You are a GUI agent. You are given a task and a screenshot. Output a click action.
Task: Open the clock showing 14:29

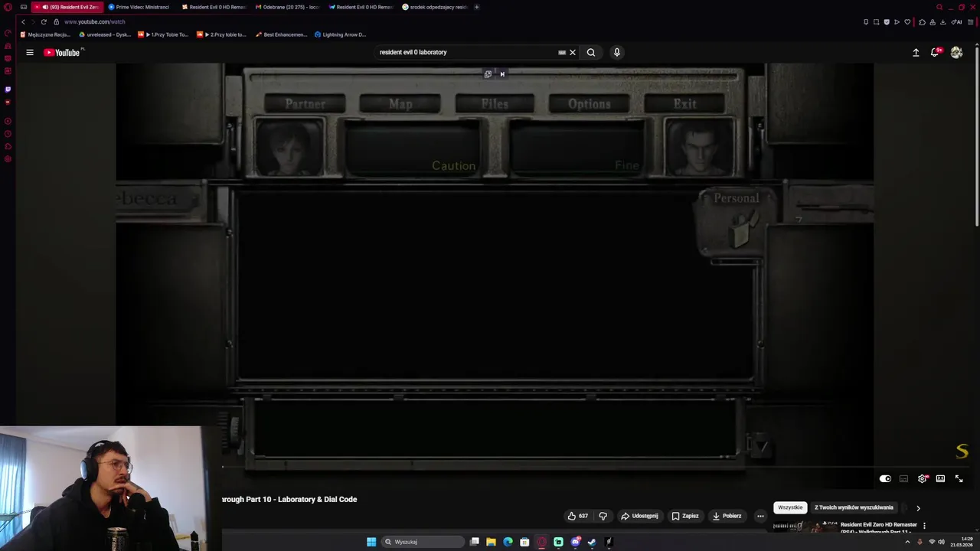coord(962,542)
